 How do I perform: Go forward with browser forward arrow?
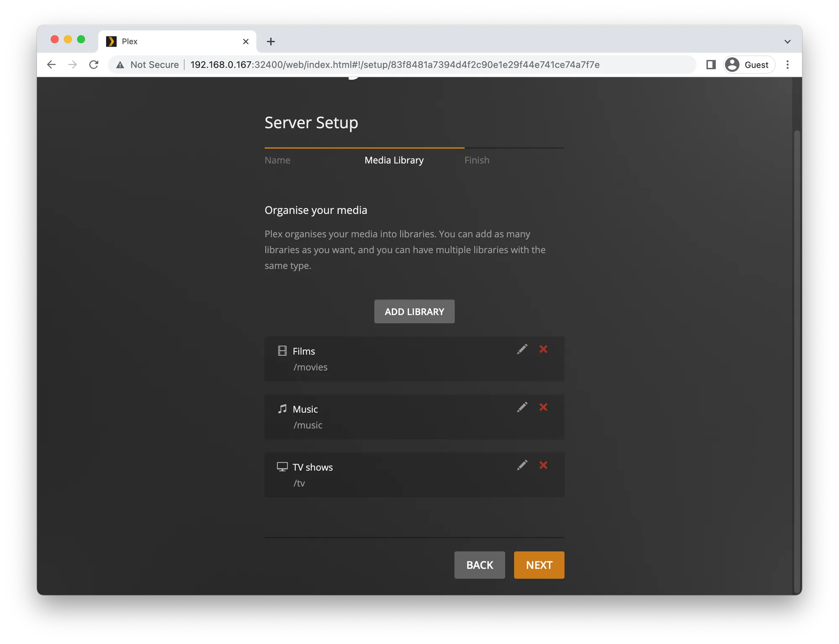point(73,65)
